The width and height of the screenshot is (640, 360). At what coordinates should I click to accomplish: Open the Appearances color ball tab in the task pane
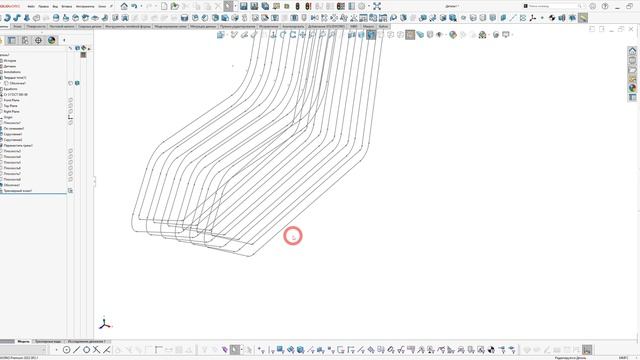[632, 88]
